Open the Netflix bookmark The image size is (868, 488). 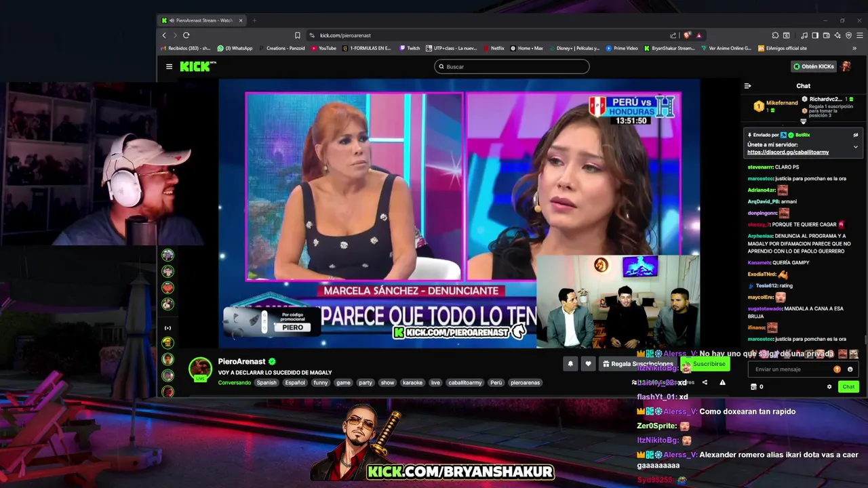click(494, 48)
